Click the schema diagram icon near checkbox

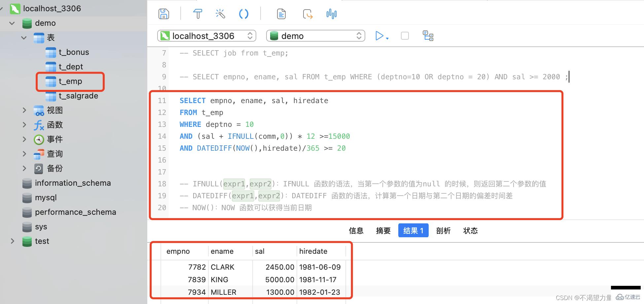428,36
